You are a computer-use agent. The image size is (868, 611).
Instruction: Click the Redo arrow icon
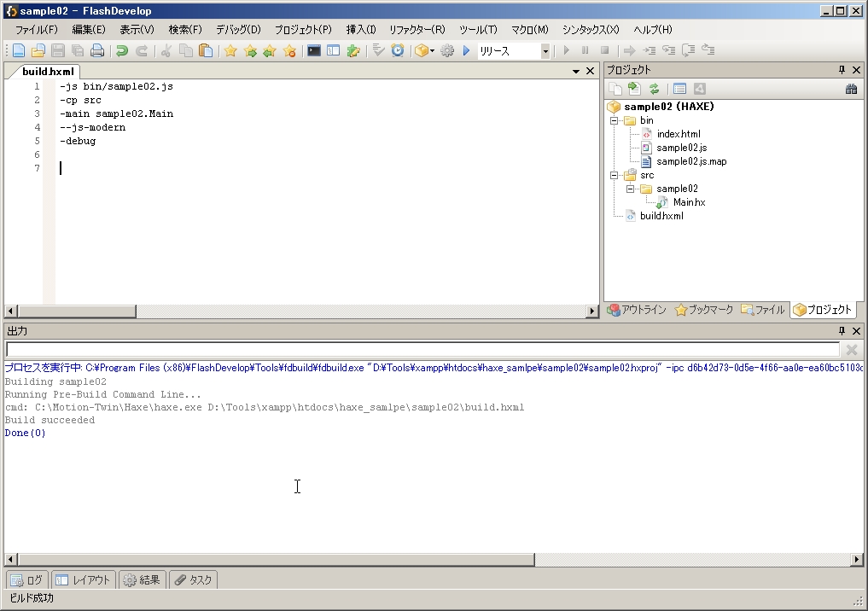tap(142, 51)
